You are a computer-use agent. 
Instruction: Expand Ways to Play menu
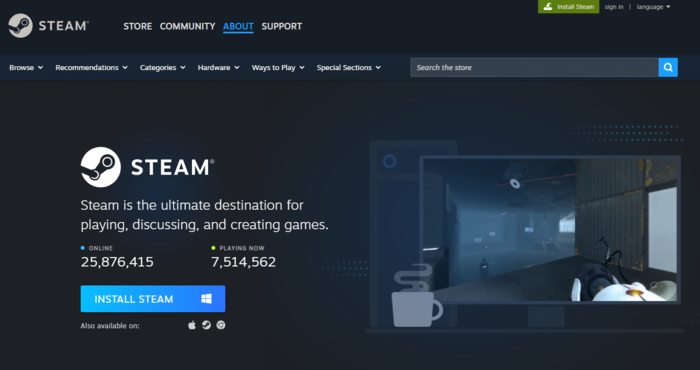pyautogui.click(x=278, y=67)
